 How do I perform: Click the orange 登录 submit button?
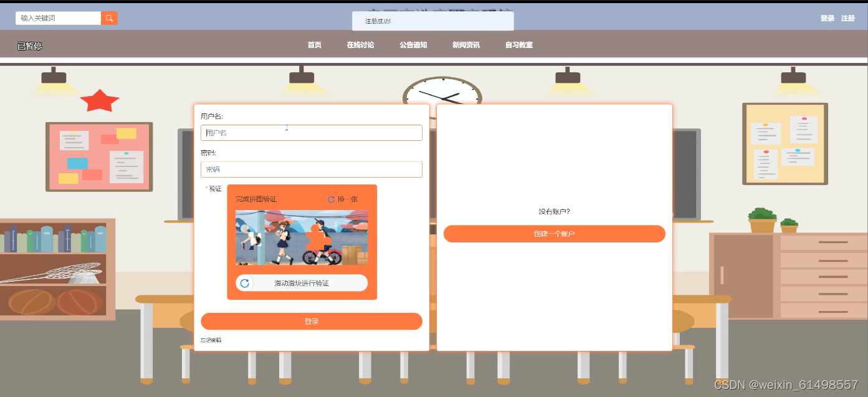point(312,322)
